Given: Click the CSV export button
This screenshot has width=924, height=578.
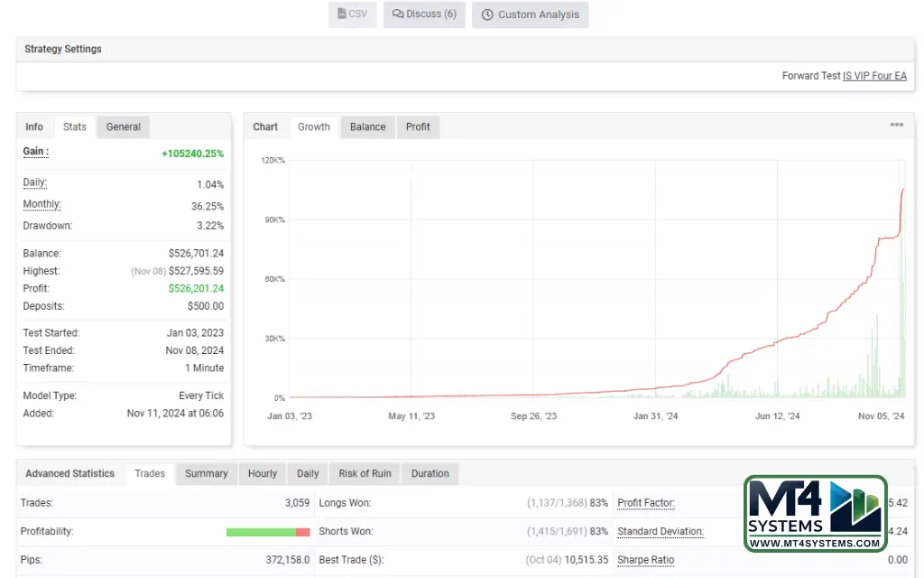Looking at the screenshot, I should click(351, 14).
